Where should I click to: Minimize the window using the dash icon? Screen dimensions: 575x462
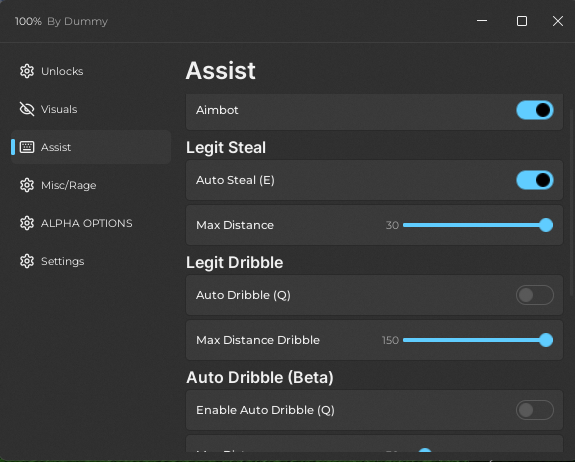(x=482, y=21)
